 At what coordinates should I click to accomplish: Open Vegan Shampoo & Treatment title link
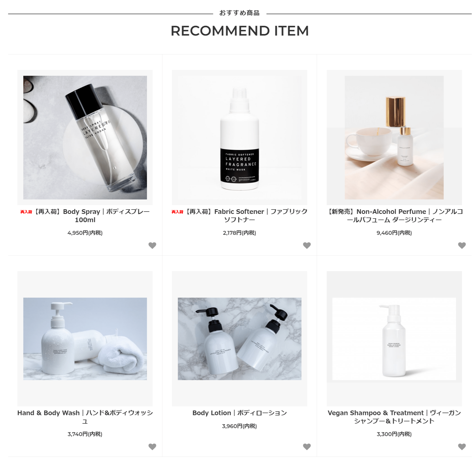point(394,417)
